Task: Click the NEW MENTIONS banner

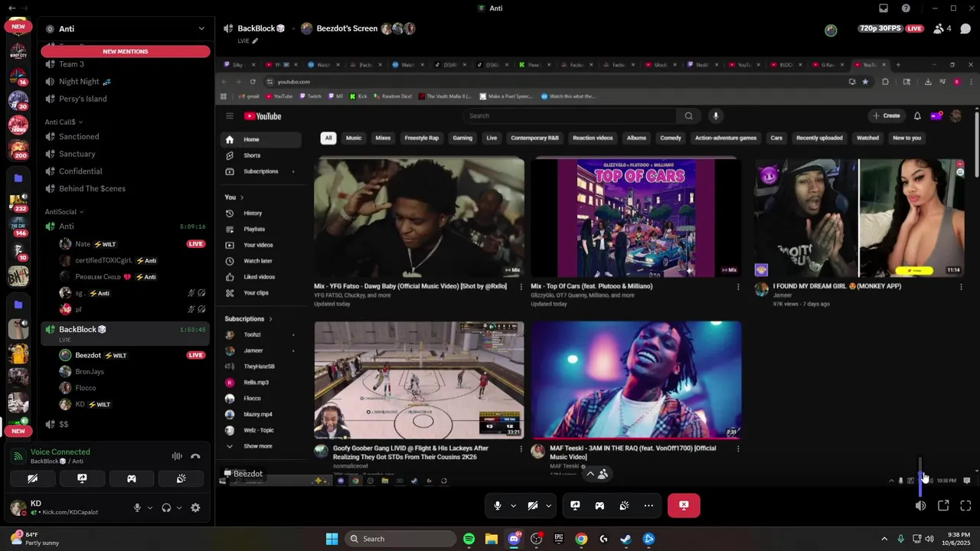Action: pos(126,51)
